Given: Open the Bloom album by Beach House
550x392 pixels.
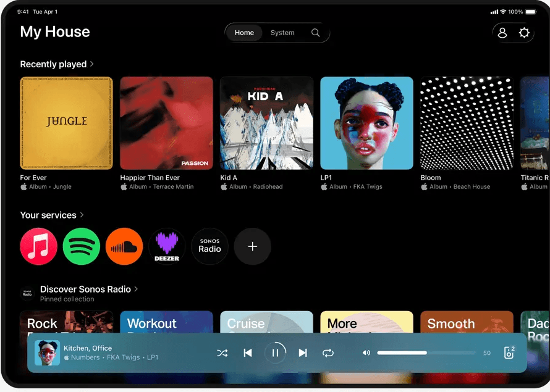Looking at the screenshot, I should pyautogui.click(x=467, y=123).
